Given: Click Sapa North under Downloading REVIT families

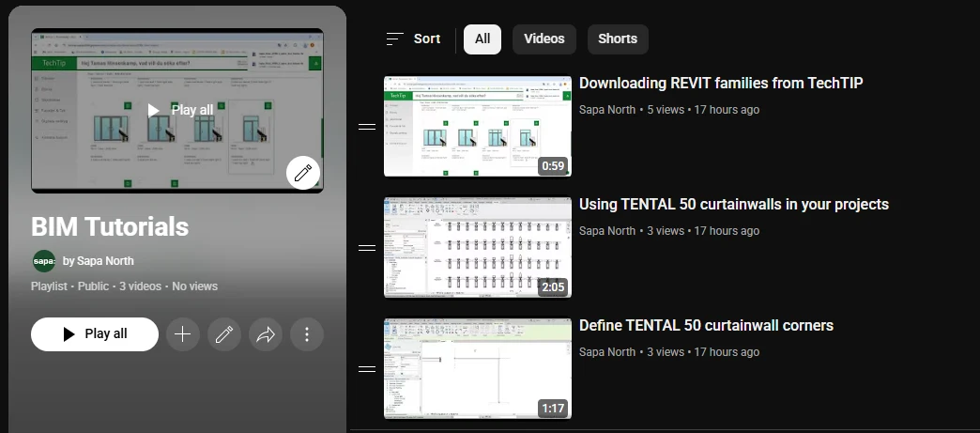Looking at the screenshot, I should coord(607,110).
